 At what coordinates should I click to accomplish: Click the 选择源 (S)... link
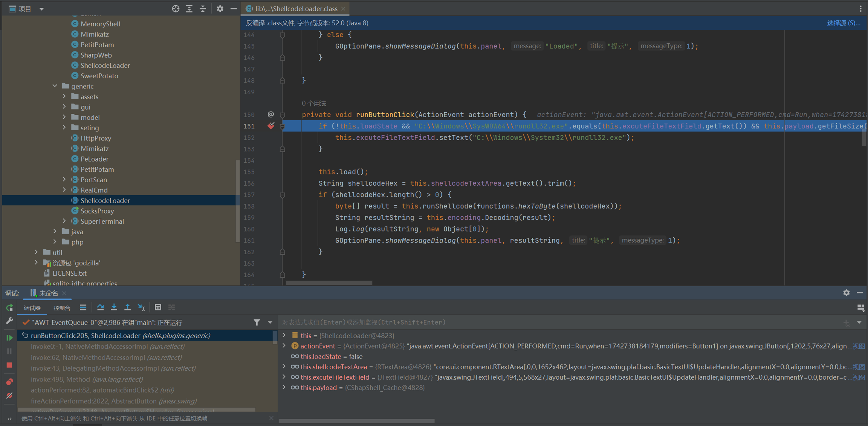(843, 23)
